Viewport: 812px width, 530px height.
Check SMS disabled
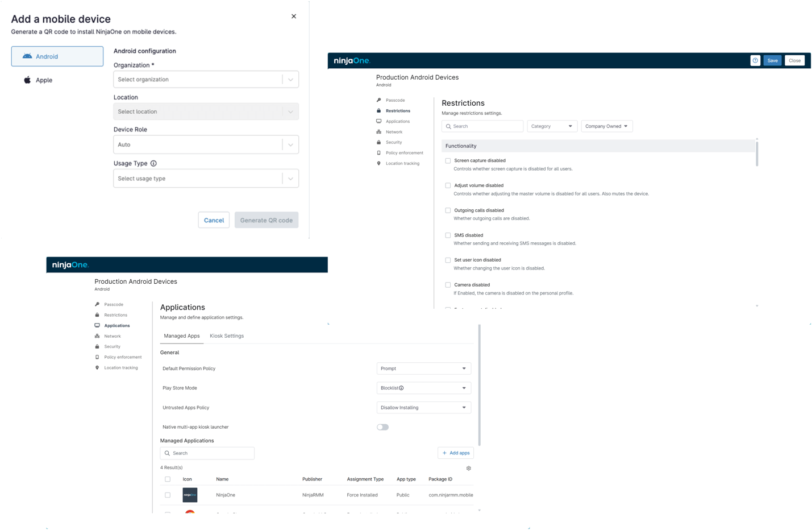pyautogui.click(x=448, y=235)
